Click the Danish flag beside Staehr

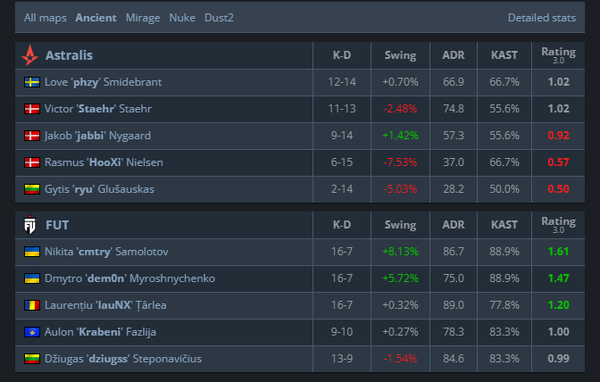point(32,109)
